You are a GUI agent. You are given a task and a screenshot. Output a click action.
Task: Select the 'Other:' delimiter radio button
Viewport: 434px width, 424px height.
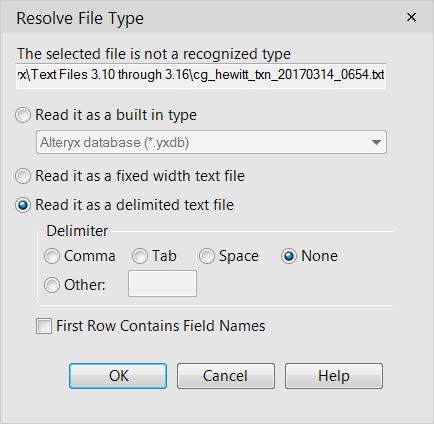pos(52,285)
